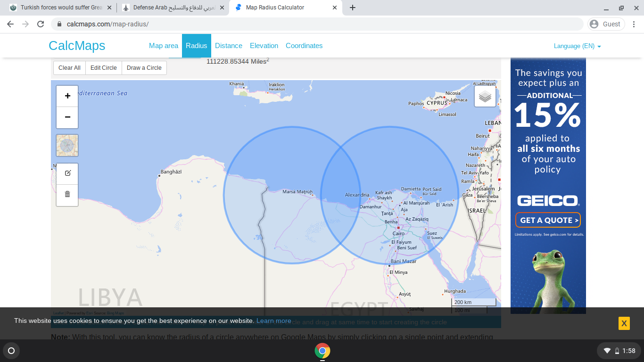Viewport: 644px width, 362px height.
Task: Open the Guest profile button
Action: (606, 24)
